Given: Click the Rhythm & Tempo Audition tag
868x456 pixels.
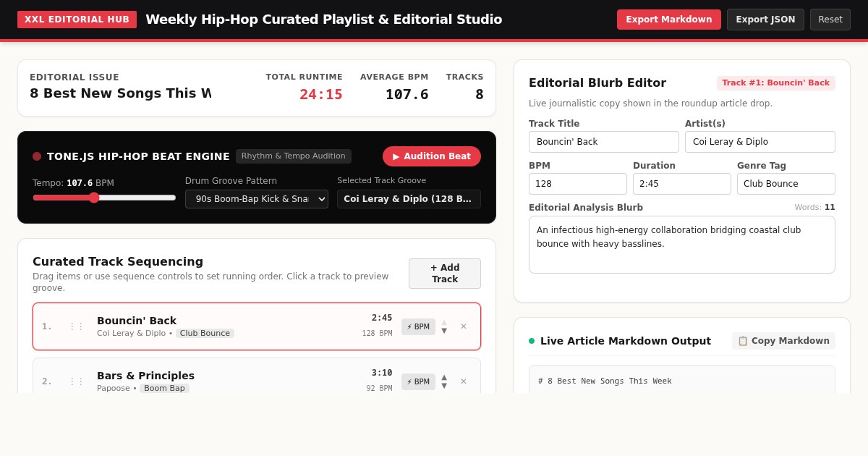Looking at the screenshot, I should [x=294, y=156].
